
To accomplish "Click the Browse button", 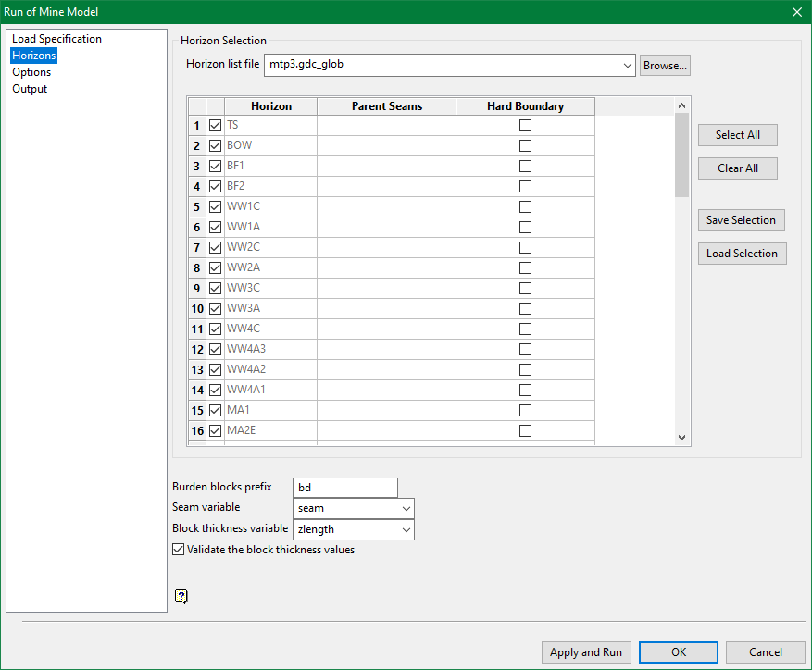I will point(664,66).
